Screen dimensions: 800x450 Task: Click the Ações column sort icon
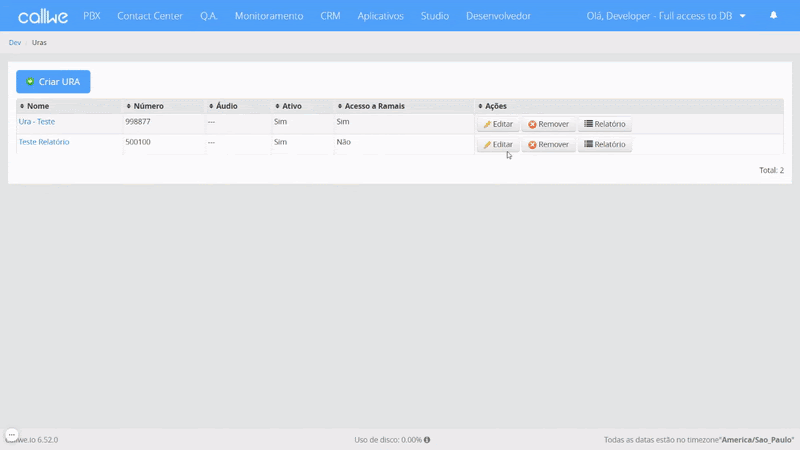coord(480,106)
